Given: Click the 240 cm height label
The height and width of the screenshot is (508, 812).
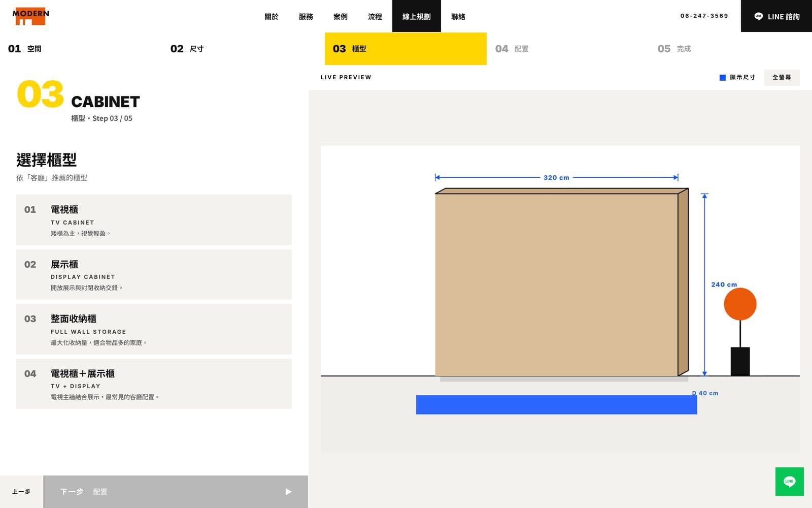Looking at the screenshot, I should 724,284.
